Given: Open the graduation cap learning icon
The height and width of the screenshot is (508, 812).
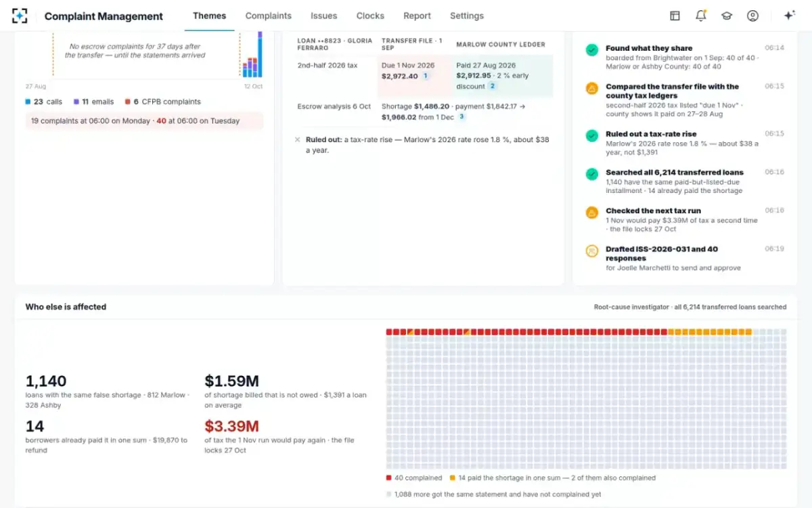Looking at the screenshot, I should point(727,16).
